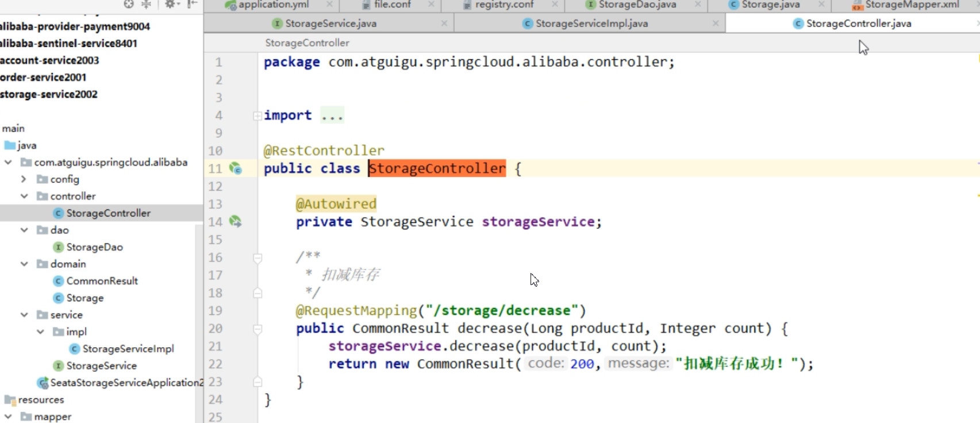The width and height of the screenshot is (980, 423).
Task: Close the registry.conf tab
Action: click(555, 4)
